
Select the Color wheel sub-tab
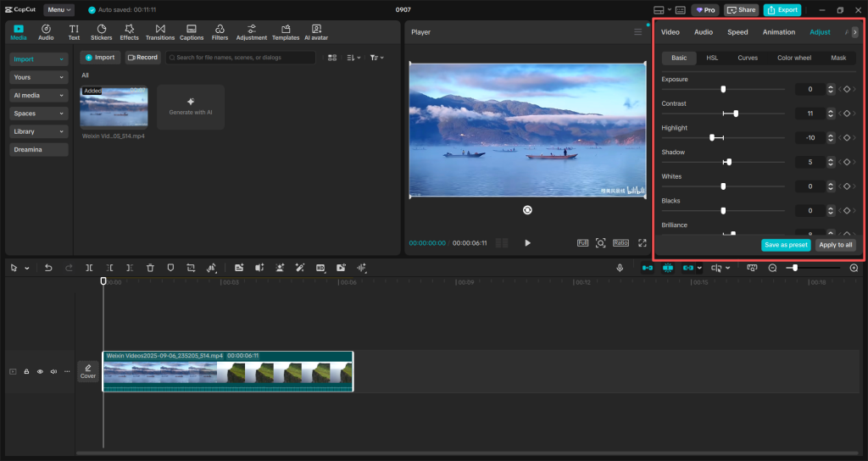793,58
